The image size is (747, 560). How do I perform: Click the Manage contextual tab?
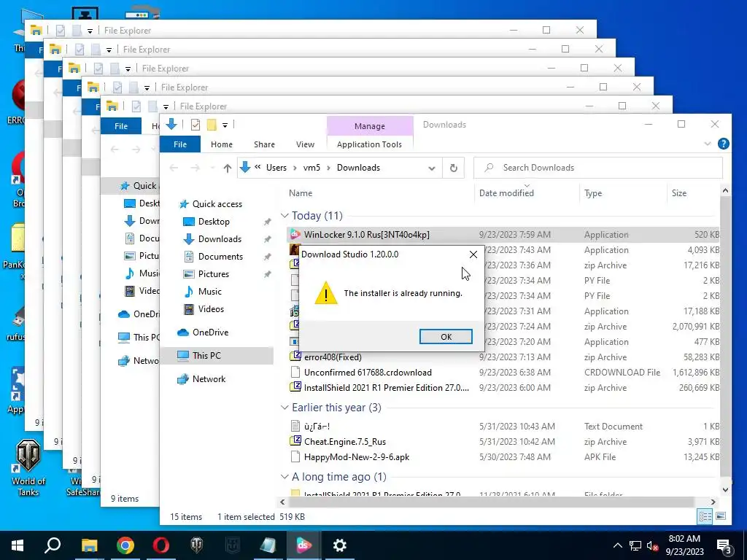[370, 126]
